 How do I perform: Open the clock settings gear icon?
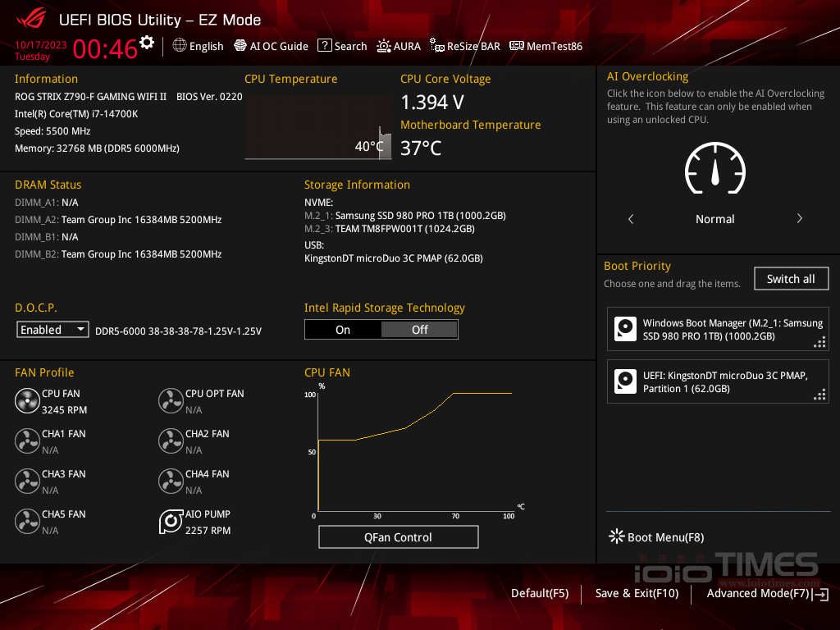(x=146, y=40)
